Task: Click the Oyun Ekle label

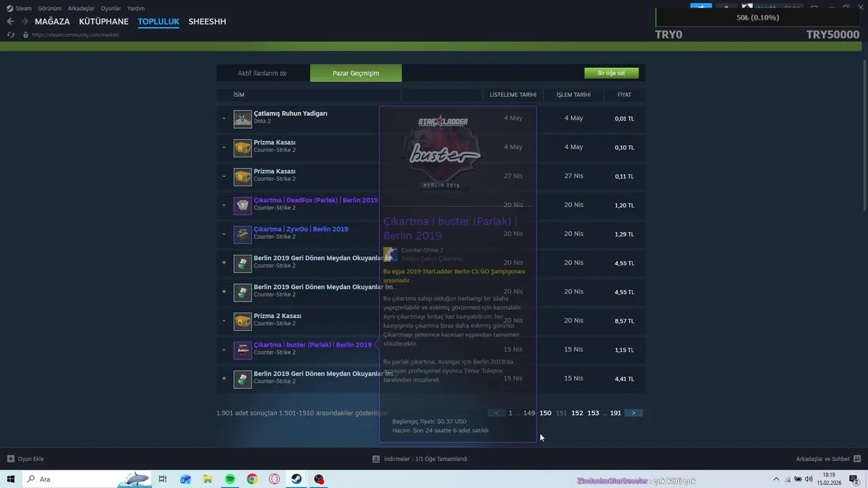Action: click(31, 459)
